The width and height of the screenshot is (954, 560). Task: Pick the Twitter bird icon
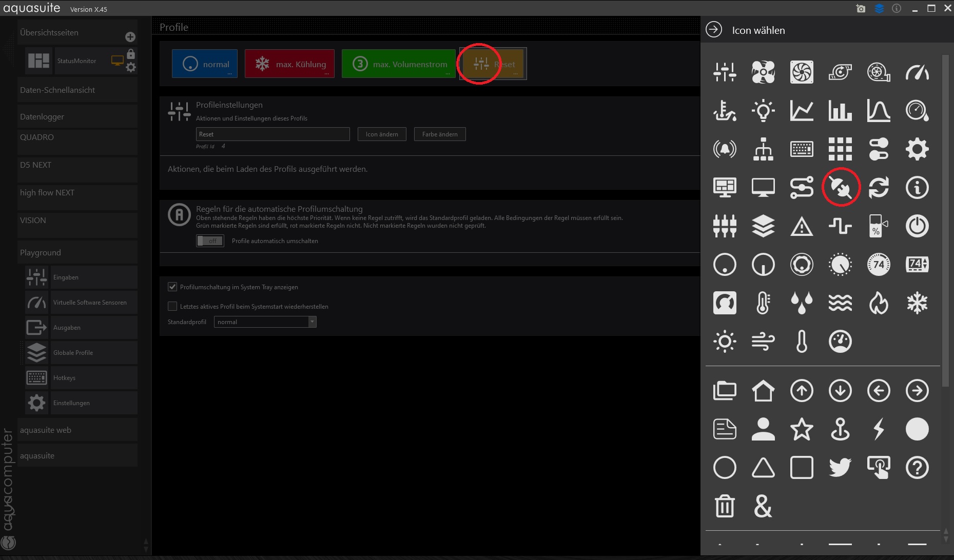[x=840, y=467]
